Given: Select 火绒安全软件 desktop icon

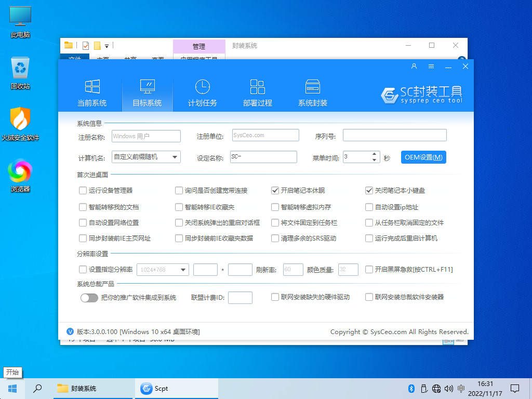Looking at the screenshot, I should click(20, 124).
